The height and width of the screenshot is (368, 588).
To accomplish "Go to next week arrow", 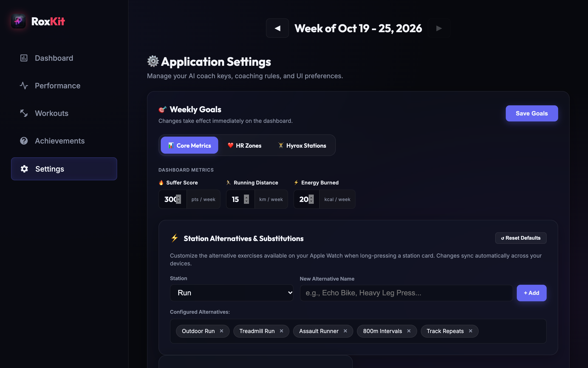I will [x=439, y=28].
